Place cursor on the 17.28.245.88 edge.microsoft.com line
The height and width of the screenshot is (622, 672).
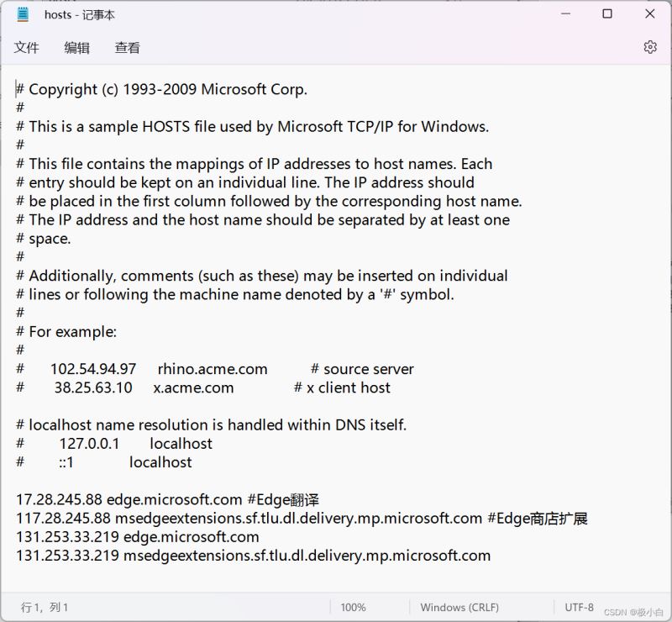point(168,499)
